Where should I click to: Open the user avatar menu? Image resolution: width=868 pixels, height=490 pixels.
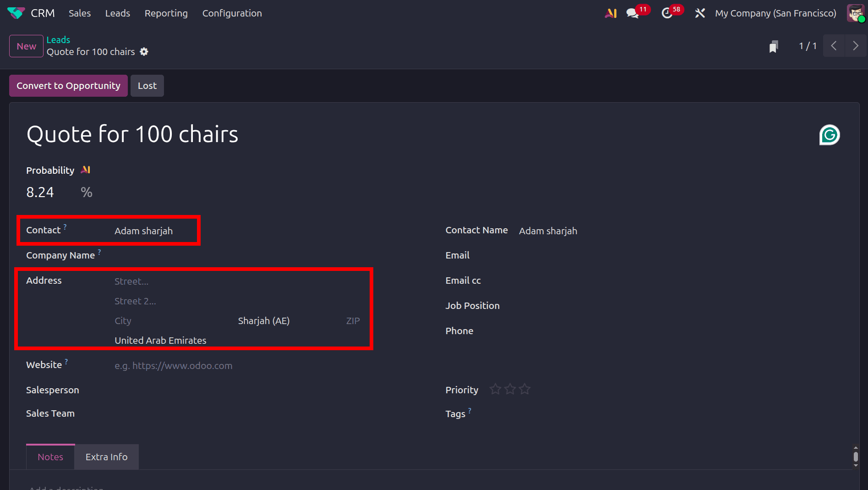[x=855, y=13]
